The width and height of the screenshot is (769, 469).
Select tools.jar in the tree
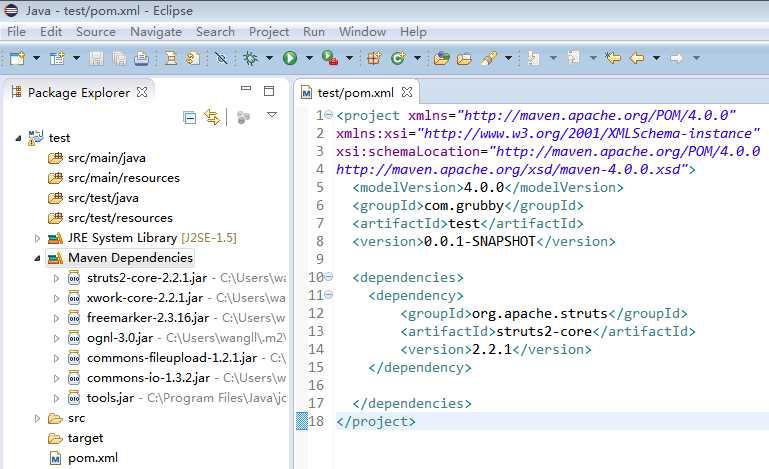point(110,398)
